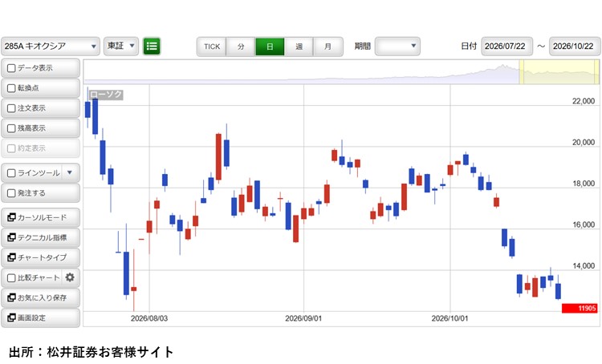This screenshot has width=602, height=364.
Task: Toggle the grayed 約定表示 checkbox
Action: (x=11, y=148)
